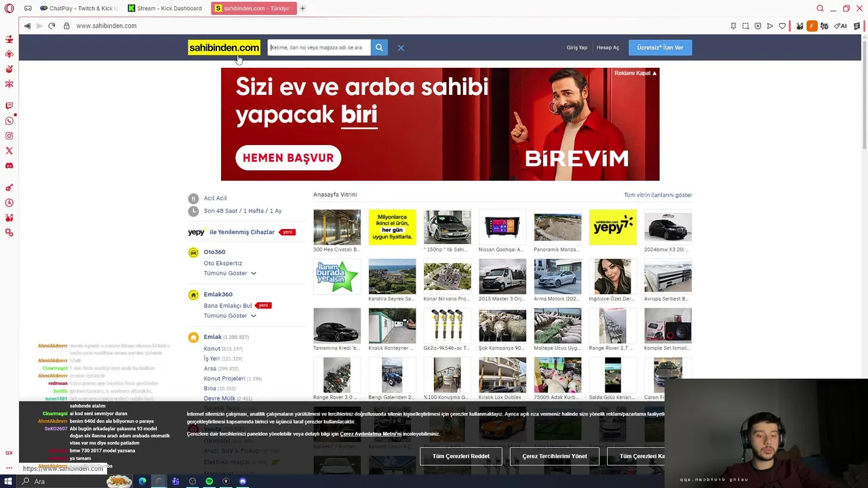Image resolution: width=868 pixels, height=488 pixels.
Task: Click the pin icon in address bar
Action: tap(733, 26)
